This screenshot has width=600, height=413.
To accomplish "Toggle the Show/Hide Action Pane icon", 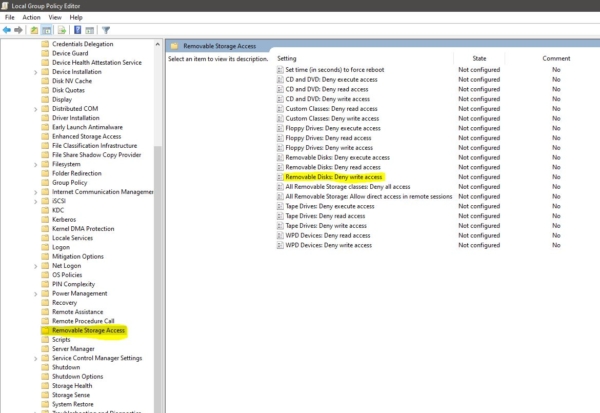I will (x=90, y=30).
